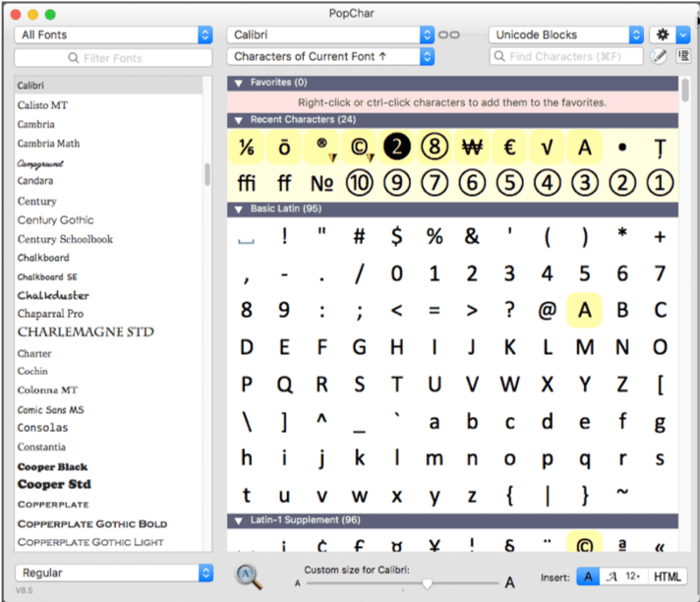Select the ampersand & in Basic Latin
The height and width of the screenshot is (602, 700).
(x=472, y=236)
